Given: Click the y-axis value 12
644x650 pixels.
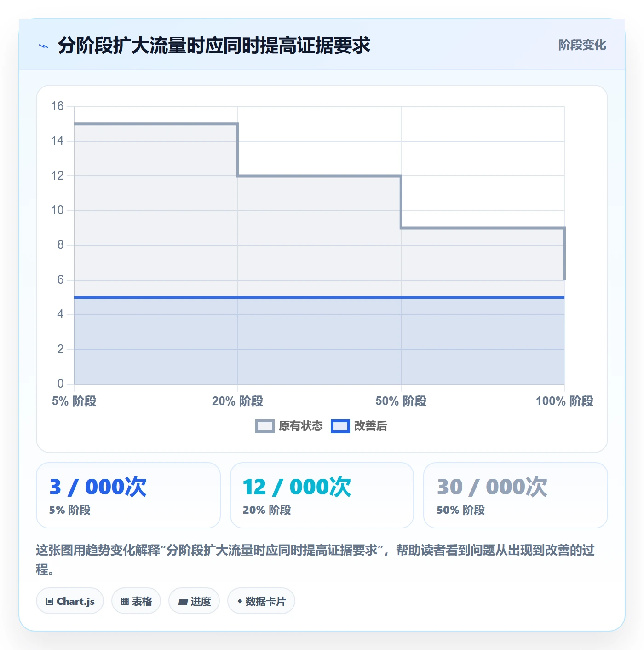Looking at the screenshot, I should [57, 175].
